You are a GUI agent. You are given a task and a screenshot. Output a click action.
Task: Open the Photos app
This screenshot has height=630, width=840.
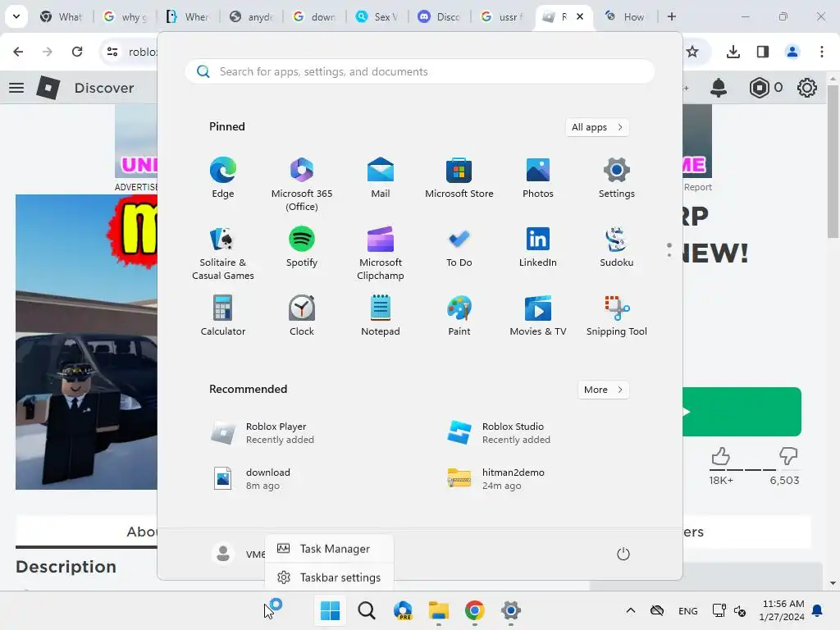[538, 177]
